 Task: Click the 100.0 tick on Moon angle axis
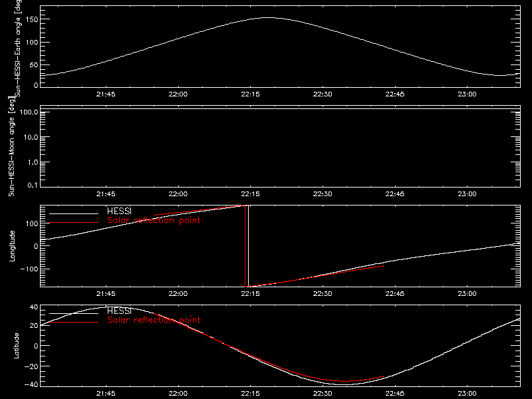(x=29, y=112)
